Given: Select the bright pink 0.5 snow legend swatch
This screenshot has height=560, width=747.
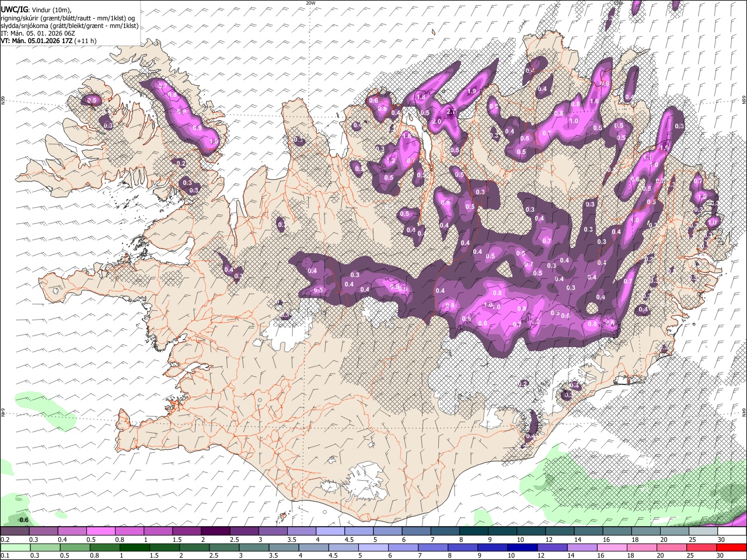Looking at the screenshot, I should coord(100,531).
